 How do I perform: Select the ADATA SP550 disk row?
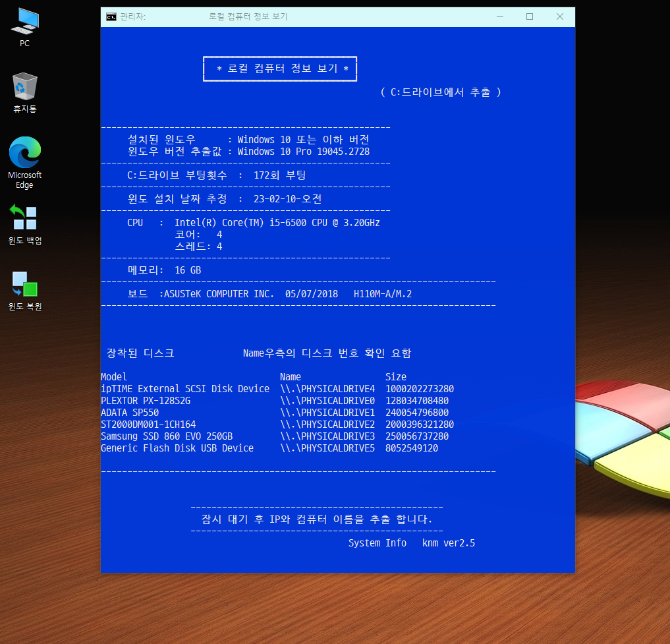coord(275,413)
